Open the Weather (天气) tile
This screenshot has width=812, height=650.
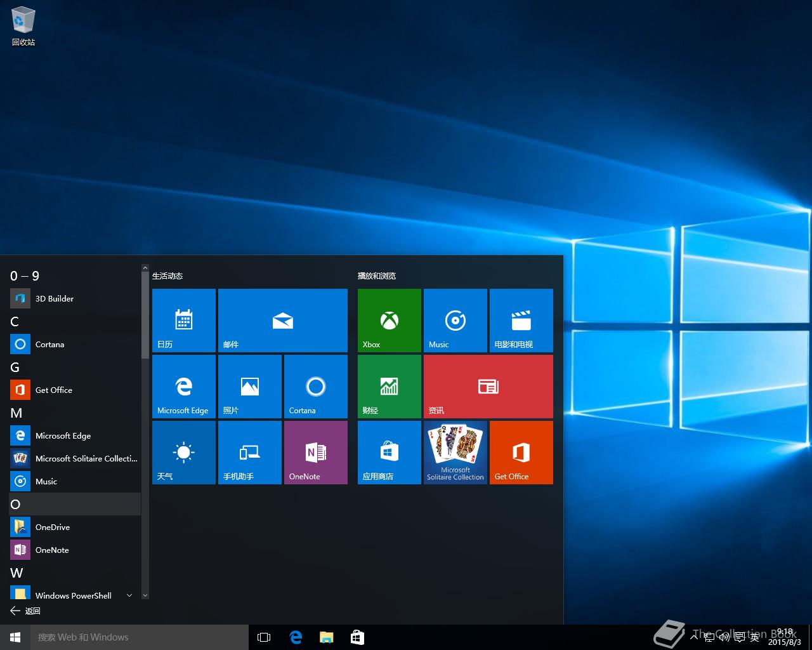tap(184, 453)
